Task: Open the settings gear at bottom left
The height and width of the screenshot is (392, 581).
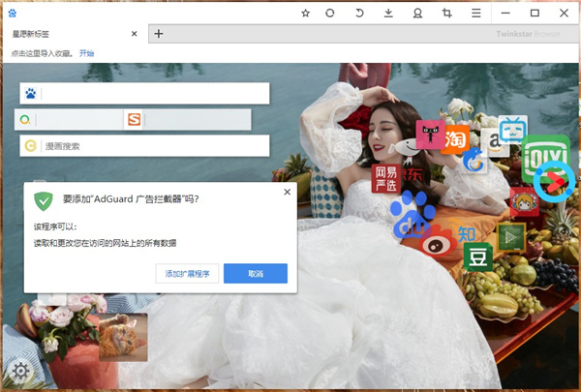Action: click(16, 369)
